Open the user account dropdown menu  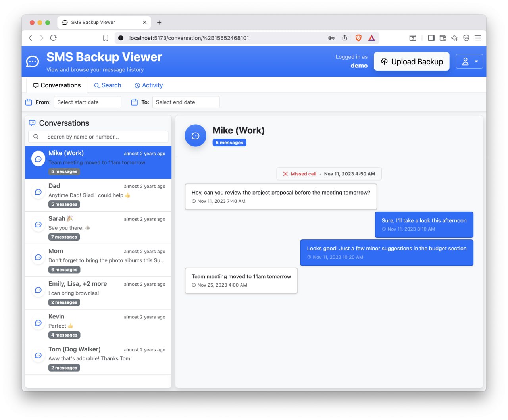tap(469, 62)
